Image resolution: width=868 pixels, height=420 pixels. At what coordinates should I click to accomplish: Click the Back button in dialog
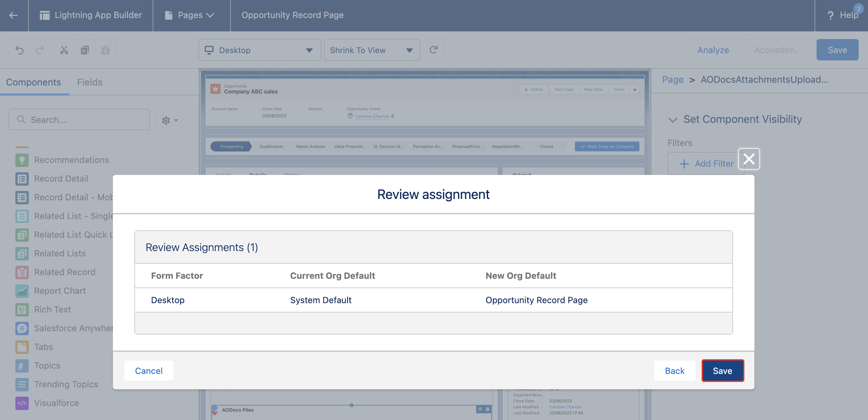[674, 371]
